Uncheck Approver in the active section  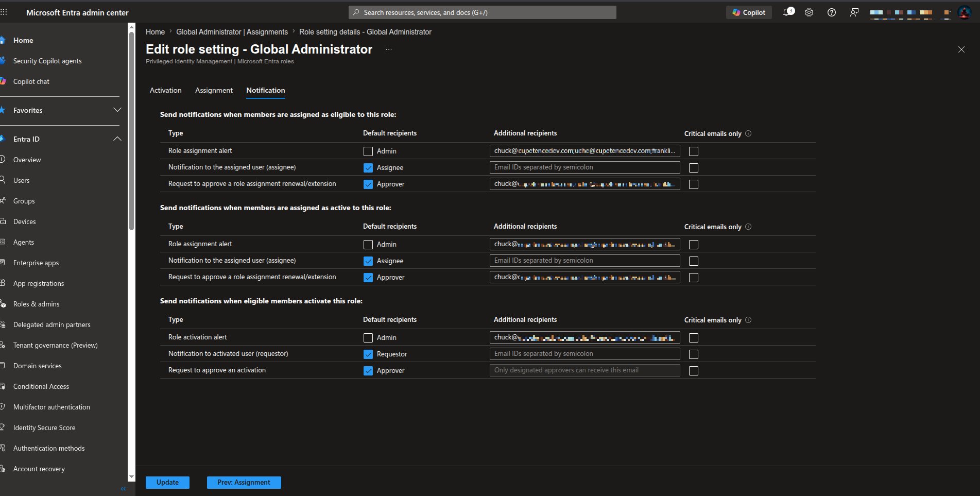[x=368, y=278]
